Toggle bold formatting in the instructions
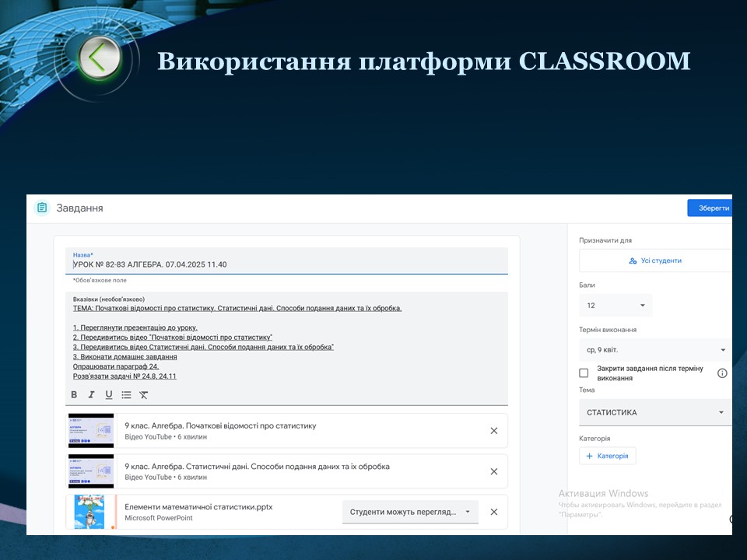The width and height of the screenshot is (747, 560). [75, 394]
